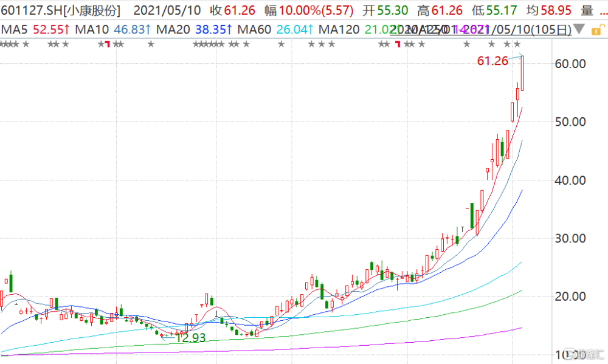The height and width of the screenshot is (364, 608).
Task: Toggle the orange padlock icon
Action: coord(598,29)
